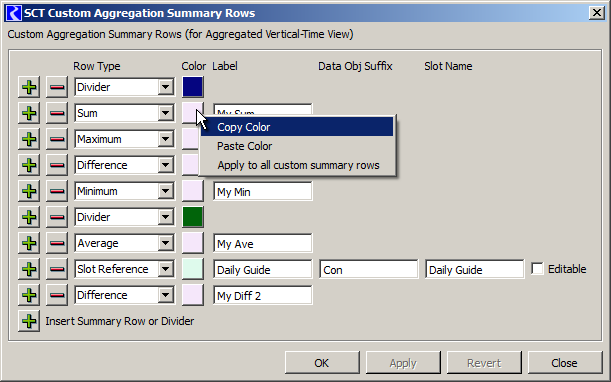Close the dialog with the title bar X
The width and height of the screenshot is (611, 382).
coord(597,13)
